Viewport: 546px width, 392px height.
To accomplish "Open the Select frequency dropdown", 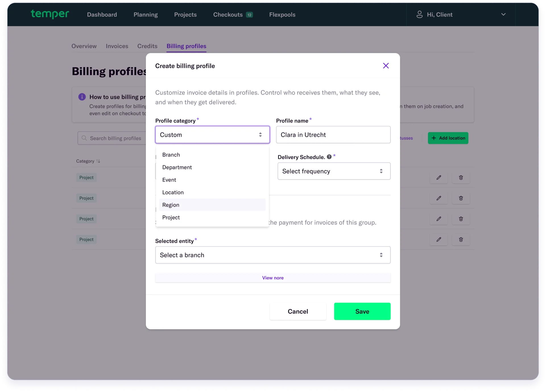I will pos(334,171).
